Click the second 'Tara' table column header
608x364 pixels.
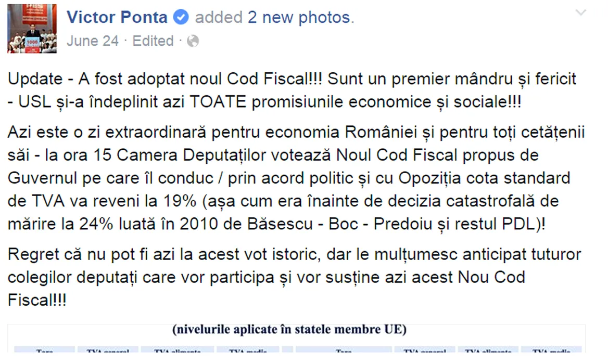point(344,352)
